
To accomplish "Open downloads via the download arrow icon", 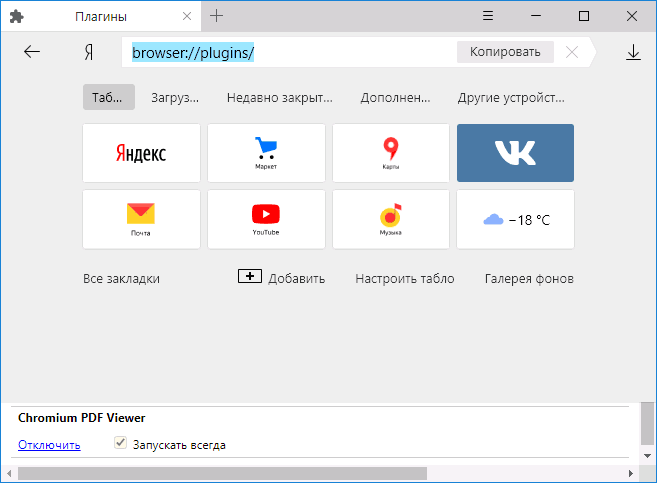I will click(633, 52).
